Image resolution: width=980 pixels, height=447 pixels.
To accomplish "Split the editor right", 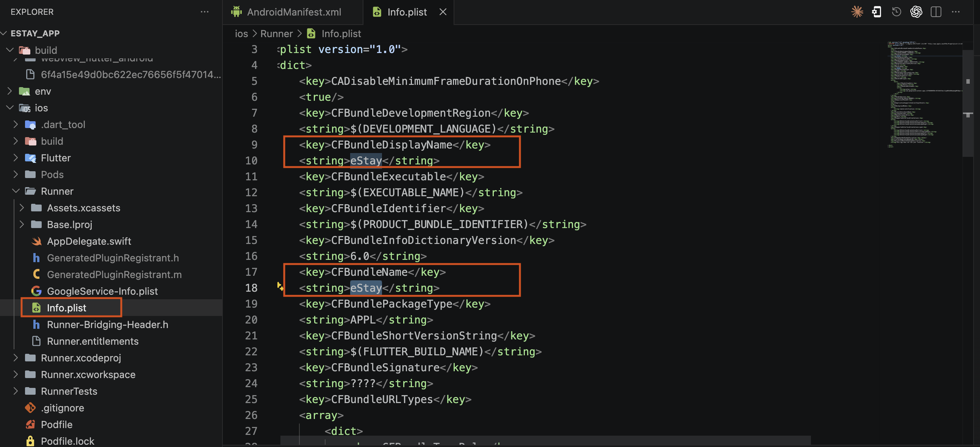I will (x=936, y=12).
